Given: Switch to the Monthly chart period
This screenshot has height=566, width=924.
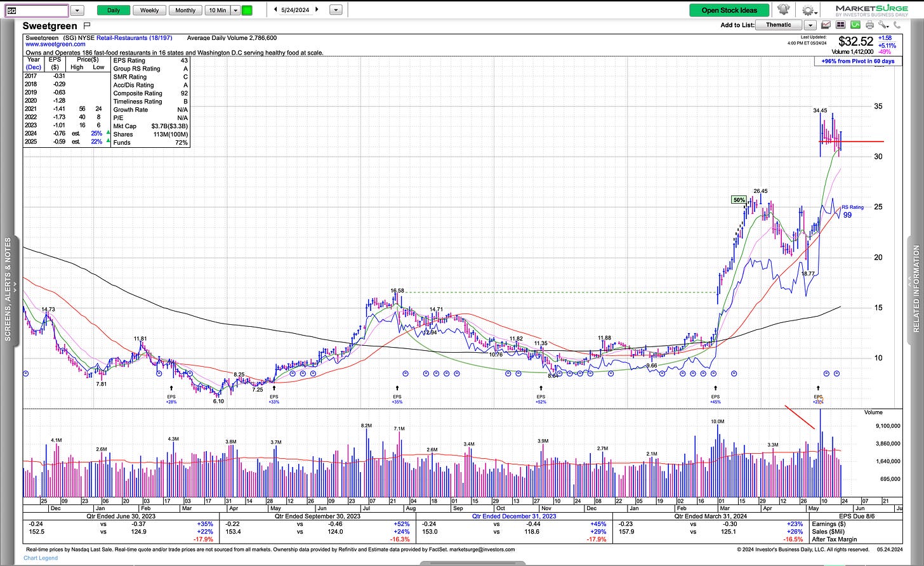Looking at the screenshot, I should [185, 10].
